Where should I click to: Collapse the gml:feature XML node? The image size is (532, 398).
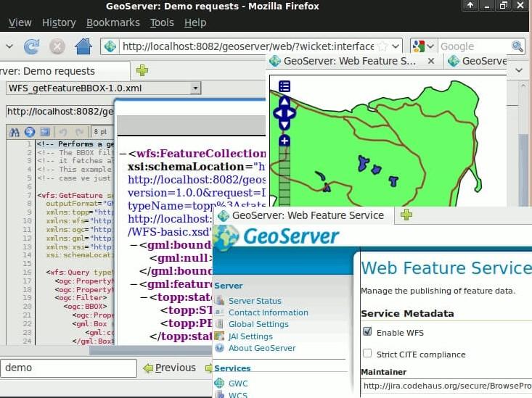click(x=134, y=284)
